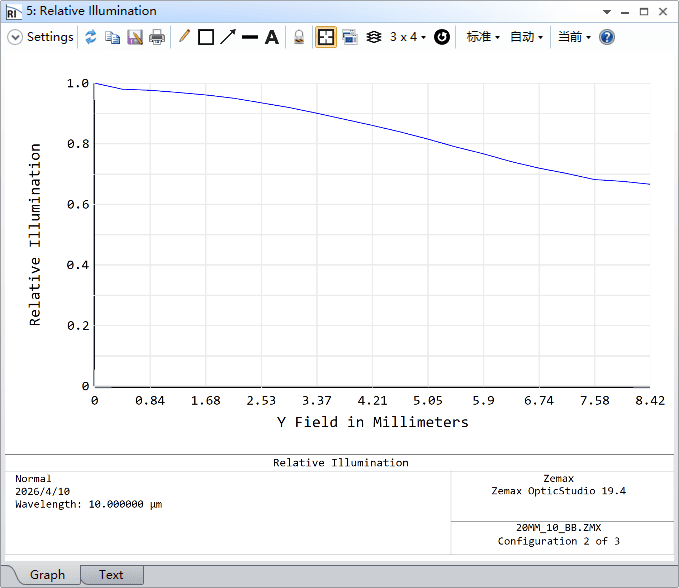Viewport: 679px width, 588px height.
Task: Select the Graph tab
Action: [47, 575]
